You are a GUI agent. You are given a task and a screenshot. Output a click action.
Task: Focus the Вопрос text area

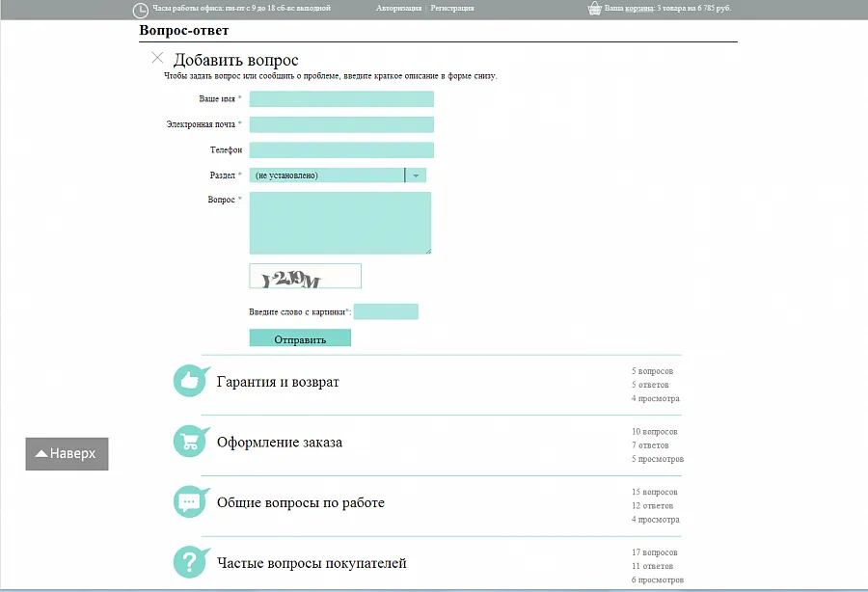pyautogui.click(x=340, y=223)
